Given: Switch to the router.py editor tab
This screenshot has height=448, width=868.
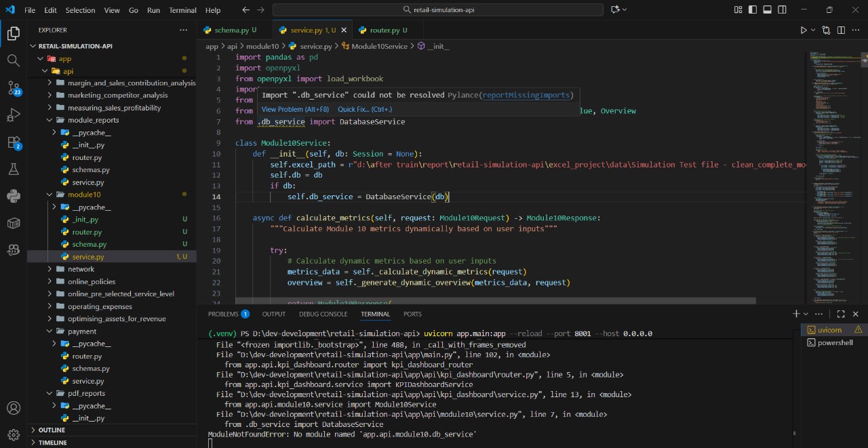Looking at the screenshot, I should tap(384, 30).
